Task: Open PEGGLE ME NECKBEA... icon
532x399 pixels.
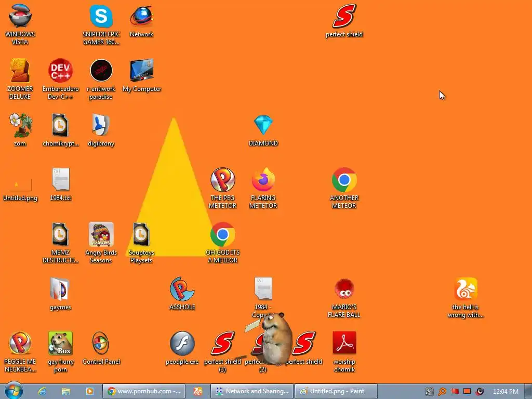Action: tap(20, 352)
